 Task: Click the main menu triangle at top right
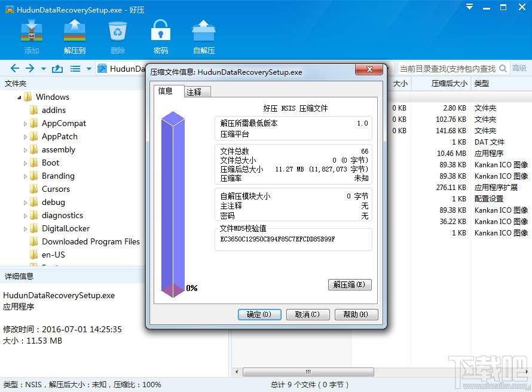click(x=470, y=7)
